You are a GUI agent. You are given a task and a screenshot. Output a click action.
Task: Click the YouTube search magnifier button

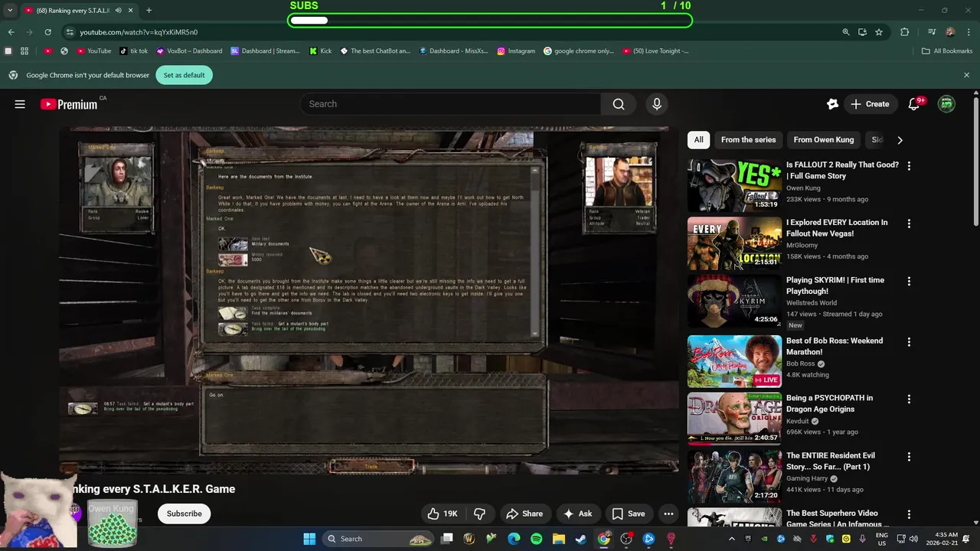(619, 104)
